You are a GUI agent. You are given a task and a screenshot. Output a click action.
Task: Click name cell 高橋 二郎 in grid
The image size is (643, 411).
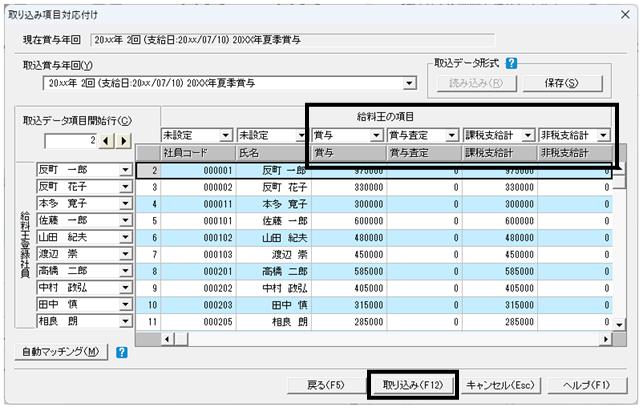click(274, 271)
